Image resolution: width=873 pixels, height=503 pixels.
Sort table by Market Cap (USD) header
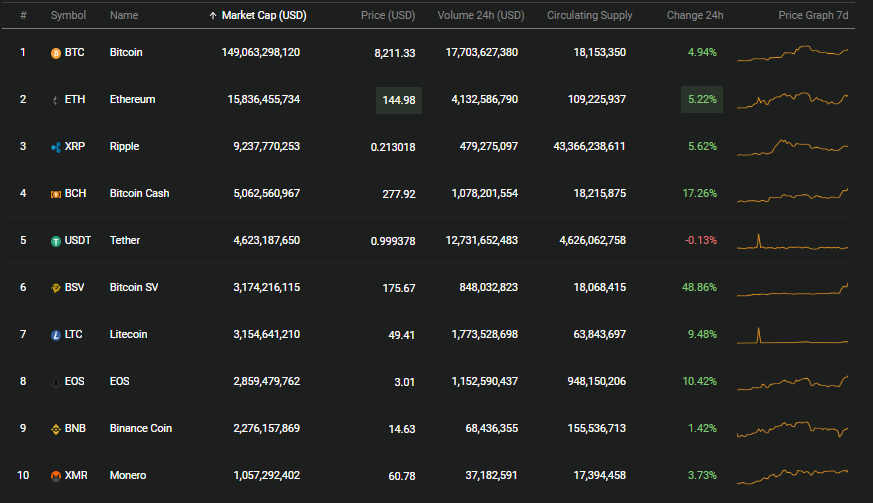tap(264, 16)
